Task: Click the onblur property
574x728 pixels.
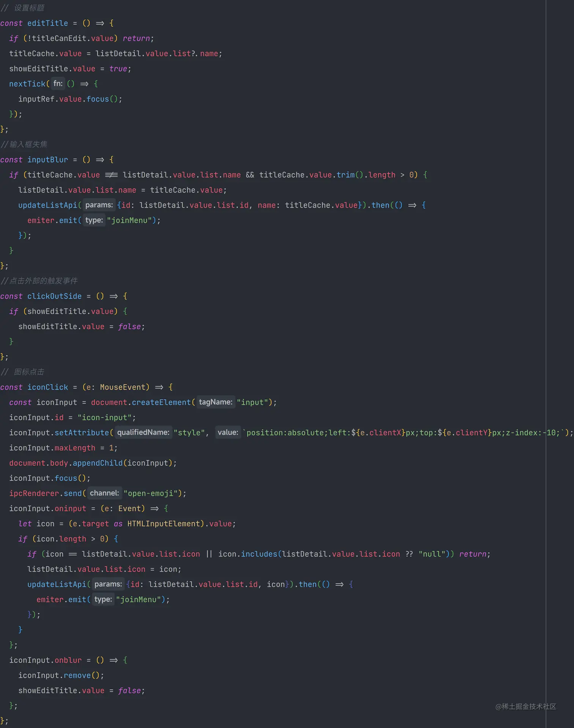Action: (68, 660)
